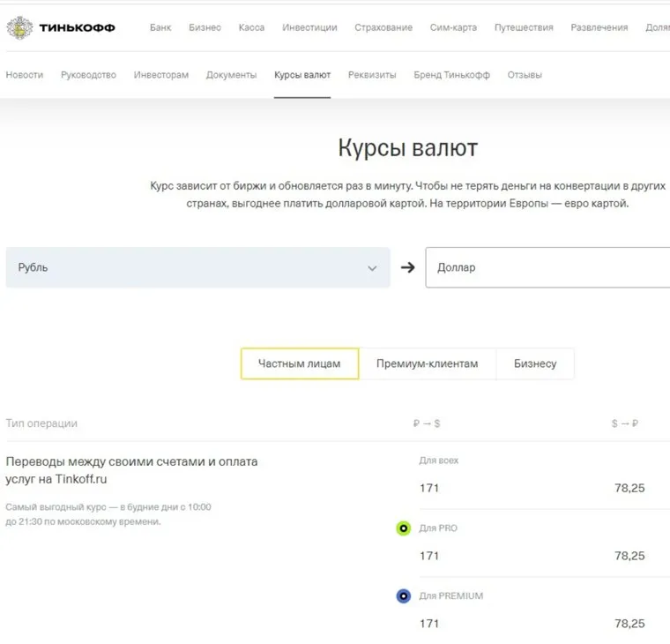The image size is (670, 644).
Task: Open the Документы tab
Action: click(x=231, y=75)
